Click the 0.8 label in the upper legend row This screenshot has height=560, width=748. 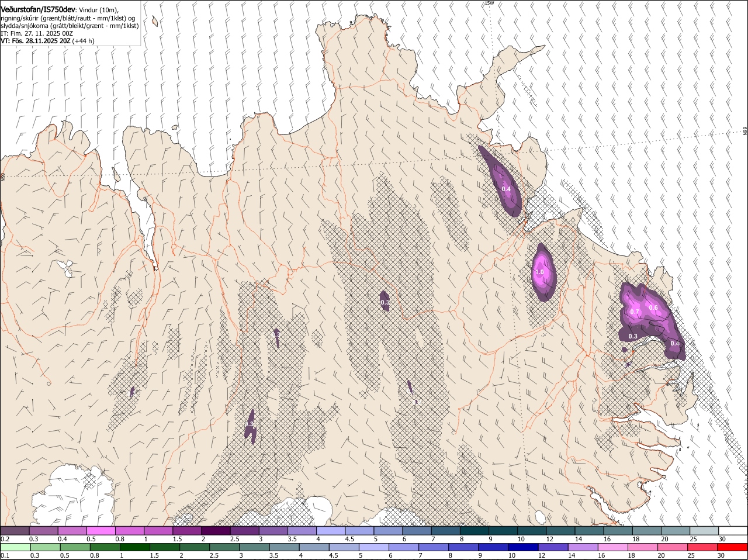tap(120, 539)
